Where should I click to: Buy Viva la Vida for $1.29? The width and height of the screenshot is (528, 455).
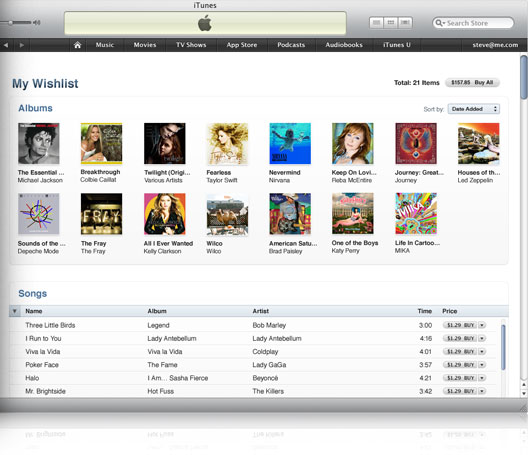460,352
